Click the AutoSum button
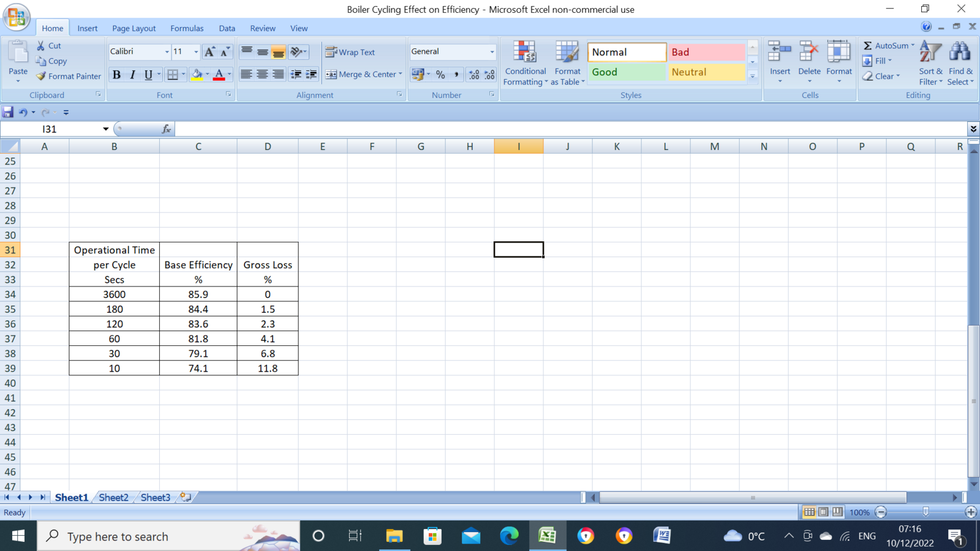This screenshot has height=551, width=980. [888, 46]
